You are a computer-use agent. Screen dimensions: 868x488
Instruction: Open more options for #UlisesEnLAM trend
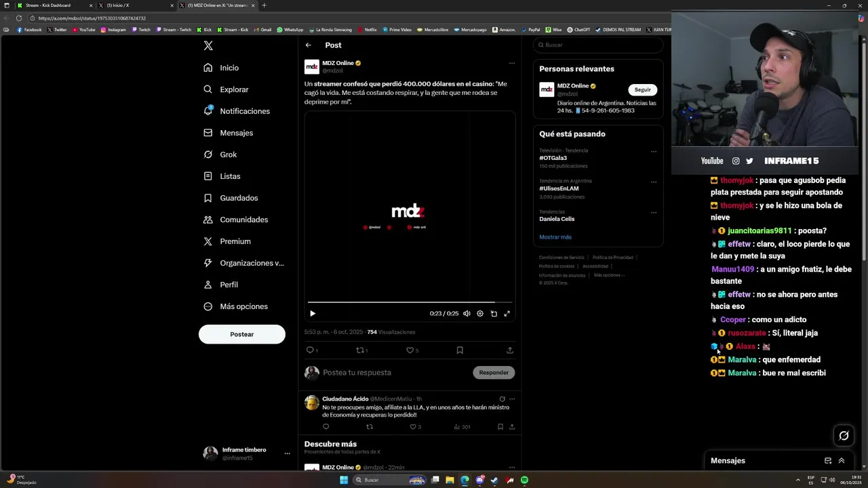point(654,182)
